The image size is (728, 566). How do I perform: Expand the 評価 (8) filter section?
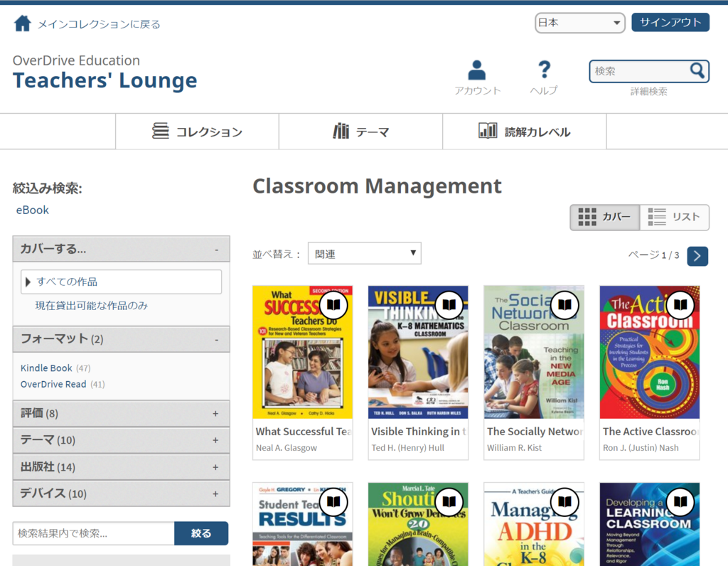[121, 413]
